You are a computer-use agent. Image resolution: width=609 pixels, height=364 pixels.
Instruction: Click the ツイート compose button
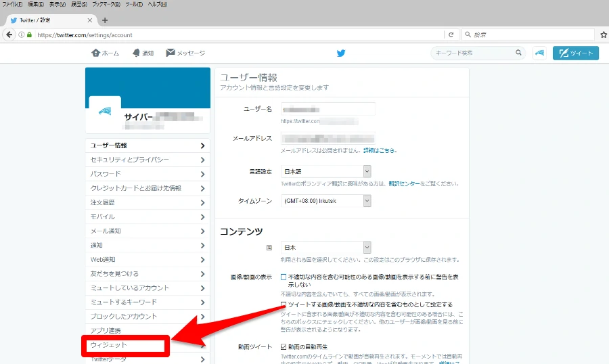tap(576, 53)
